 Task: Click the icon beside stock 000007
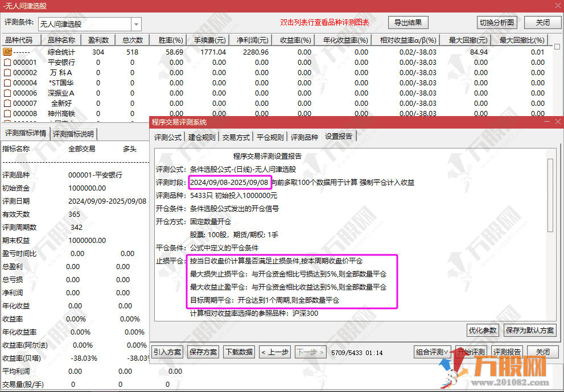coord(7,103)
